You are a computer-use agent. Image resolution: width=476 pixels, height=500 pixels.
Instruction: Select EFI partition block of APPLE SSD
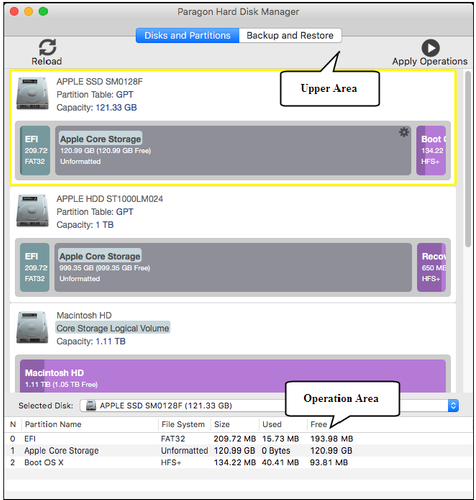click(x=35, y=150)
